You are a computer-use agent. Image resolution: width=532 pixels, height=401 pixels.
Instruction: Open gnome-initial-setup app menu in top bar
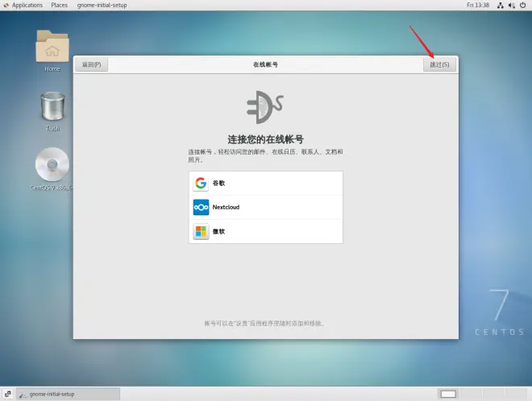pos(102,5)
